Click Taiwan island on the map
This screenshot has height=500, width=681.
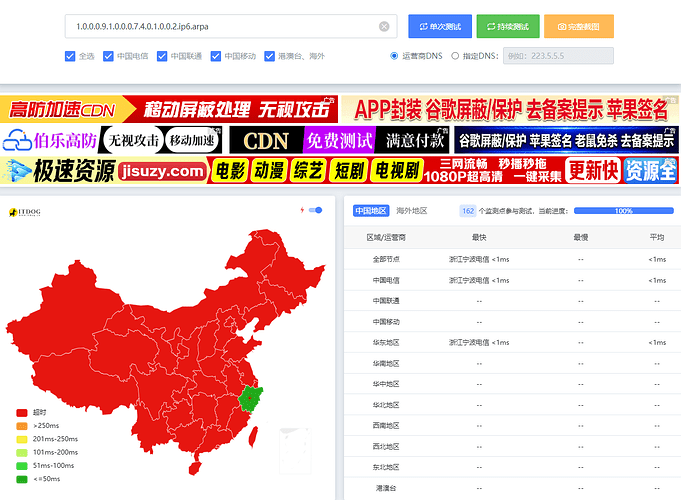tap(253, 437)
